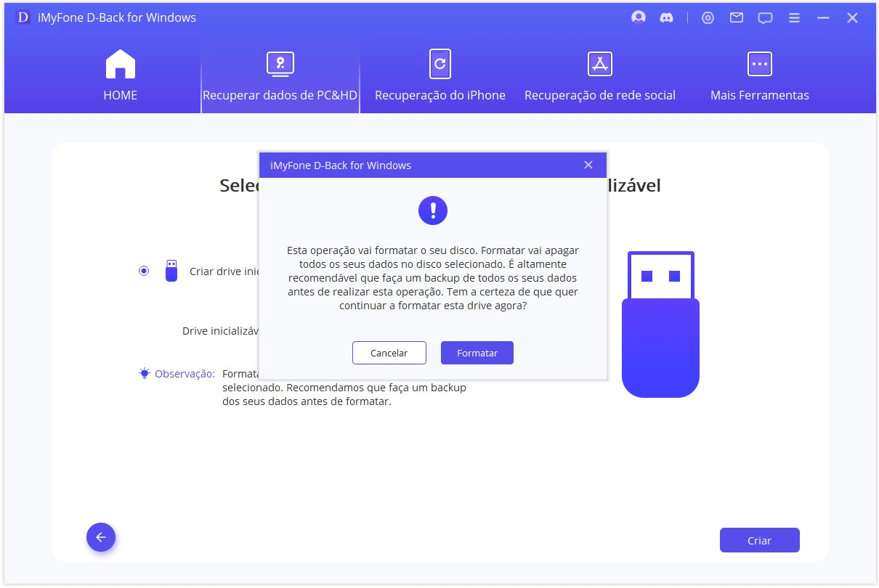Minimize the application window
Viewport: 879px width, 588px height.
823,18
